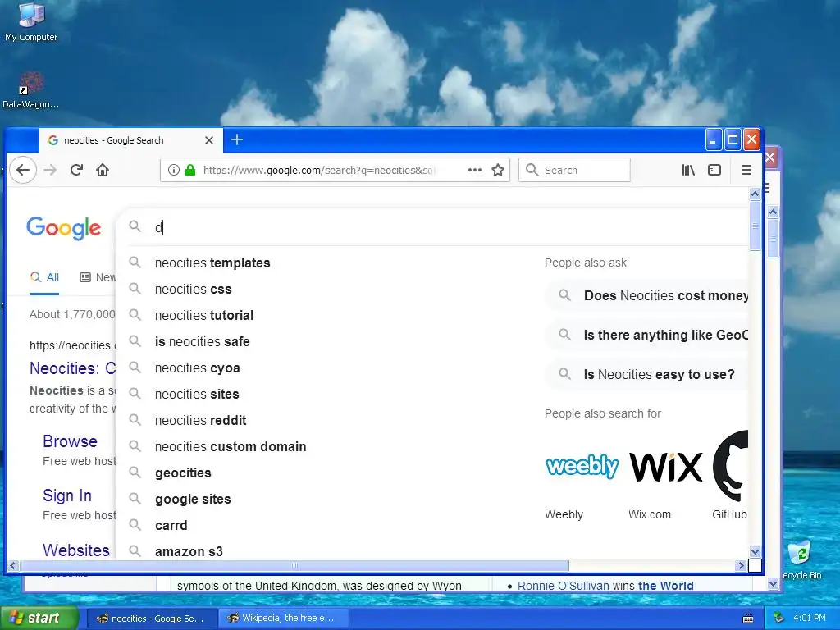Pick the carrd suggestion
This screenshot has height=630, width=840.
tap(171, 526)
